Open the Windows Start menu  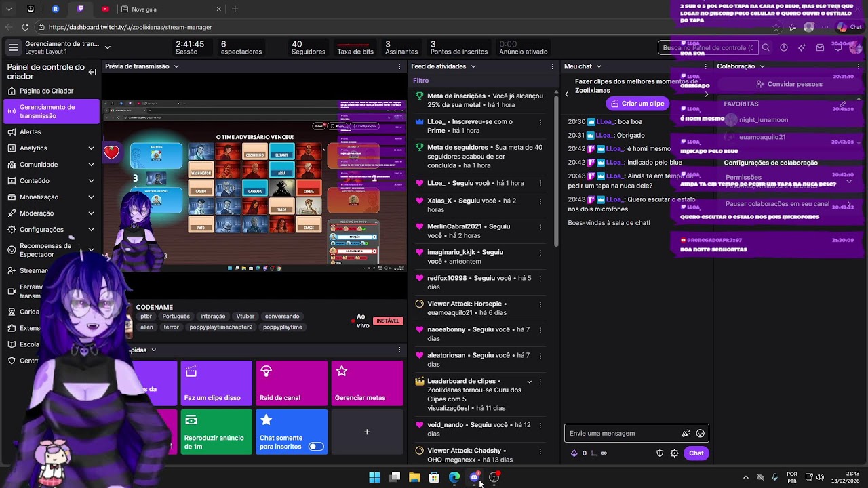[374, 477]
